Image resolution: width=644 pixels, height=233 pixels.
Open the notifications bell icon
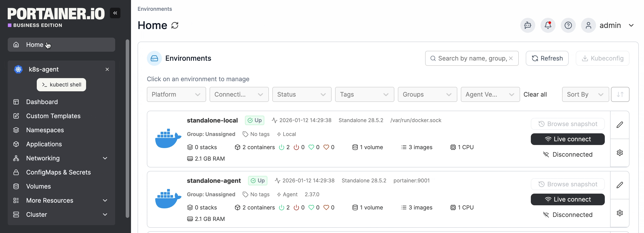(548, 25)
